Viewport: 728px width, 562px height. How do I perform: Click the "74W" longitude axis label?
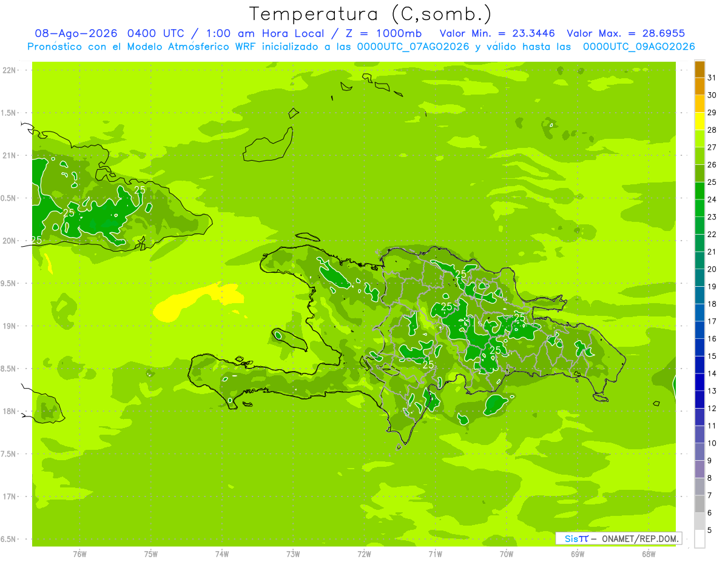pyautogui.click(x=222, y=554)
